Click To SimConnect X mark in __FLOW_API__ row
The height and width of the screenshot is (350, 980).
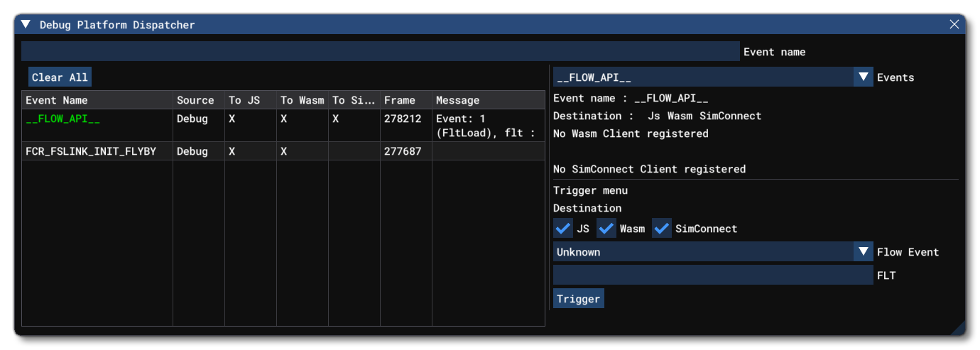pyautogui.click(x=336, y=119)
